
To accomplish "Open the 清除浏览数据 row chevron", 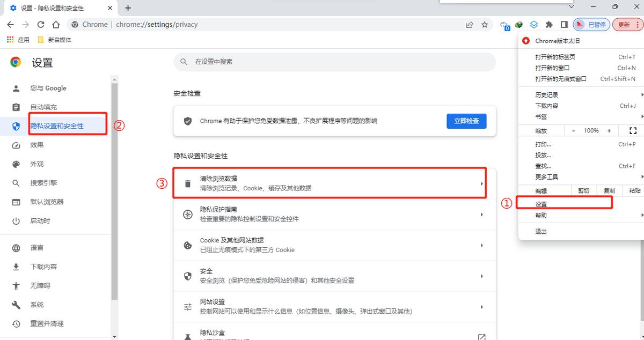I will (481, 184).
